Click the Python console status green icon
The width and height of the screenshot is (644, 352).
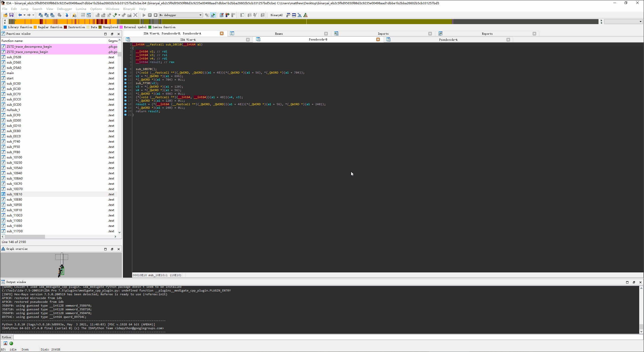click(11, 343)
